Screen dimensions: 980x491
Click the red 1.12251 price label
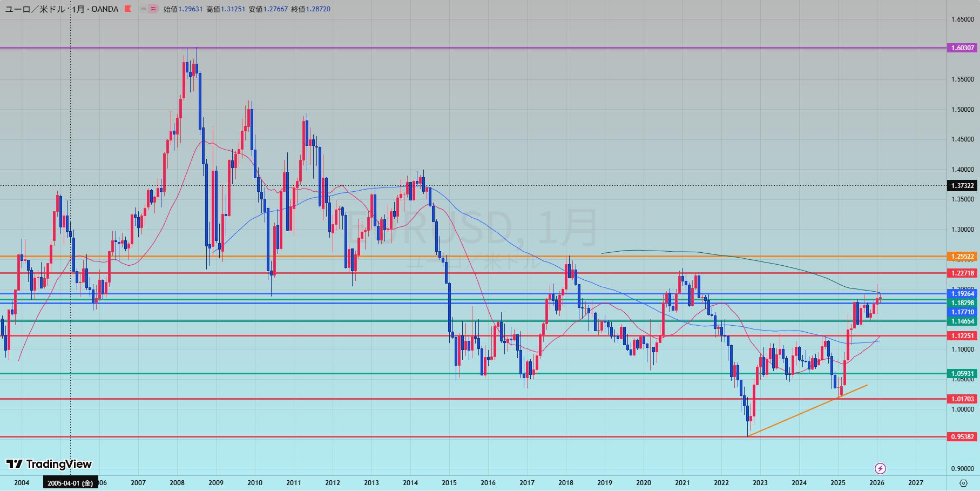(962, 336)
